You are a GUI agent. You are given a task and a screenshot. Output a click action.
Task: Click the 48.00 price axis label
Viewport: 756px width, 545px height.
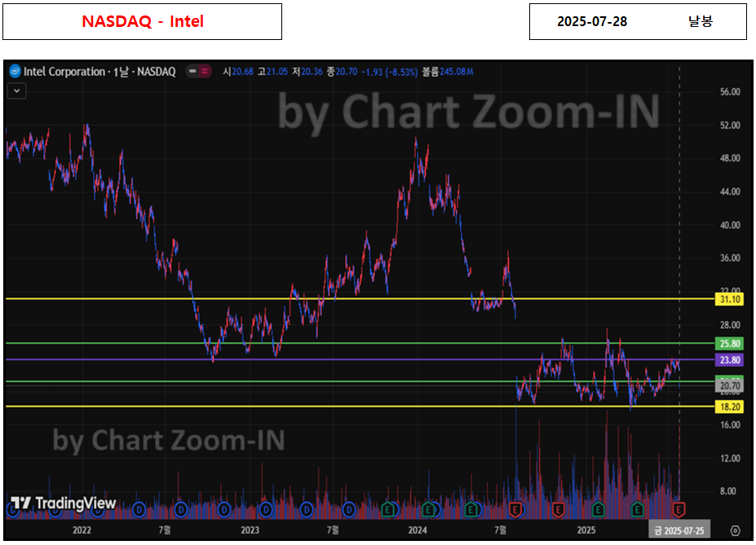click(x=730, y=158)
